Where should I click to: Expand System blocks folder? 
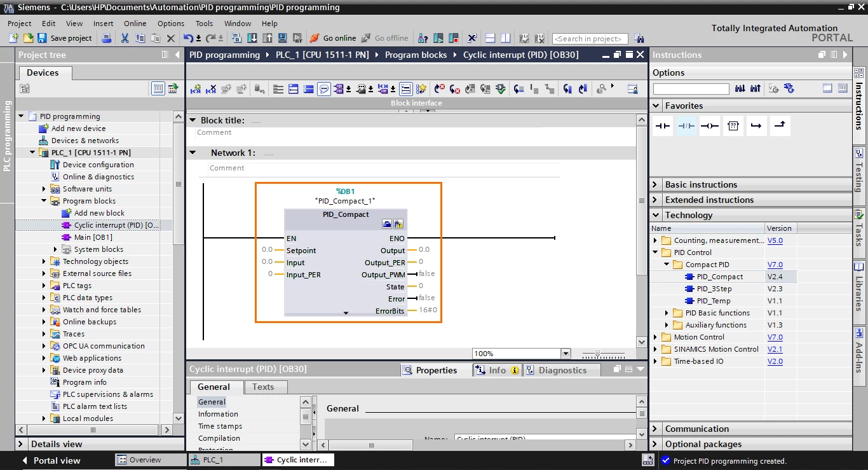(x=56, y=249)
